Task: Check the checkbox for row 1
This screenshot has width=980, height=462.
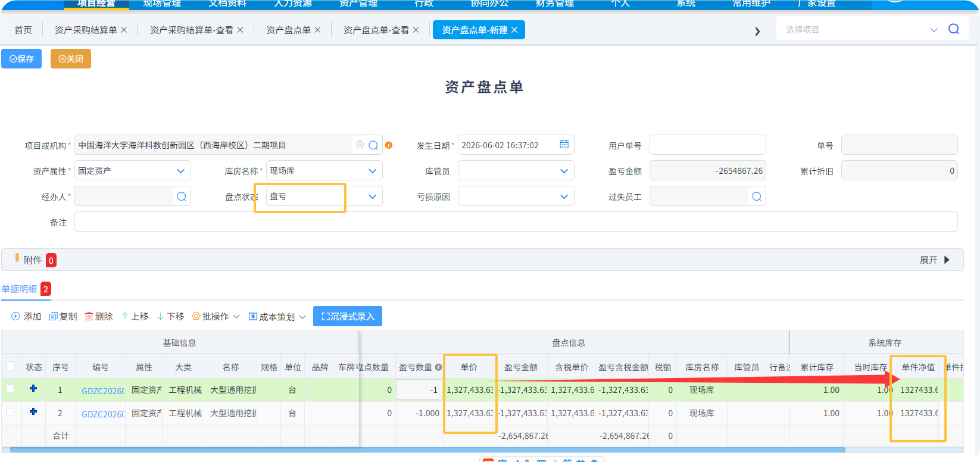Action: click(10, 389)
